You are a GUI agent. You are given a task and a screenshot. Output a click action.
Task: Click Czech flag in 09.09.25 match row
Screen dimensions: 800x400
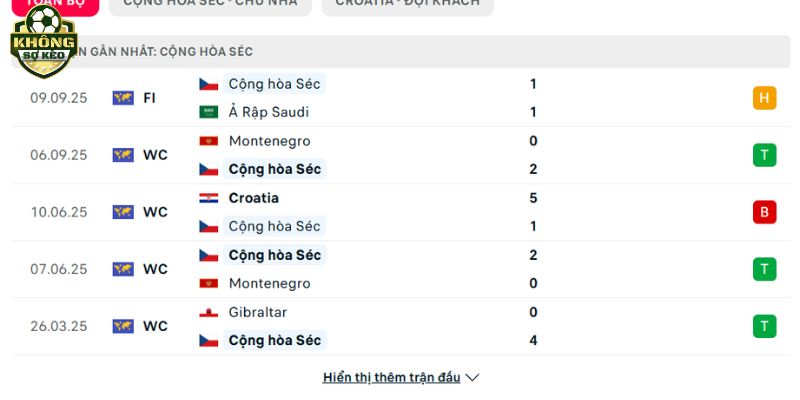click(x=208, y=84)
